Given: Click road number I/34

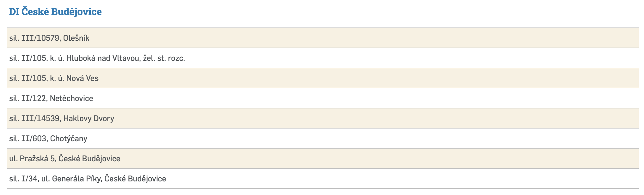Looking at the screenshot, I should coord(30,179).
